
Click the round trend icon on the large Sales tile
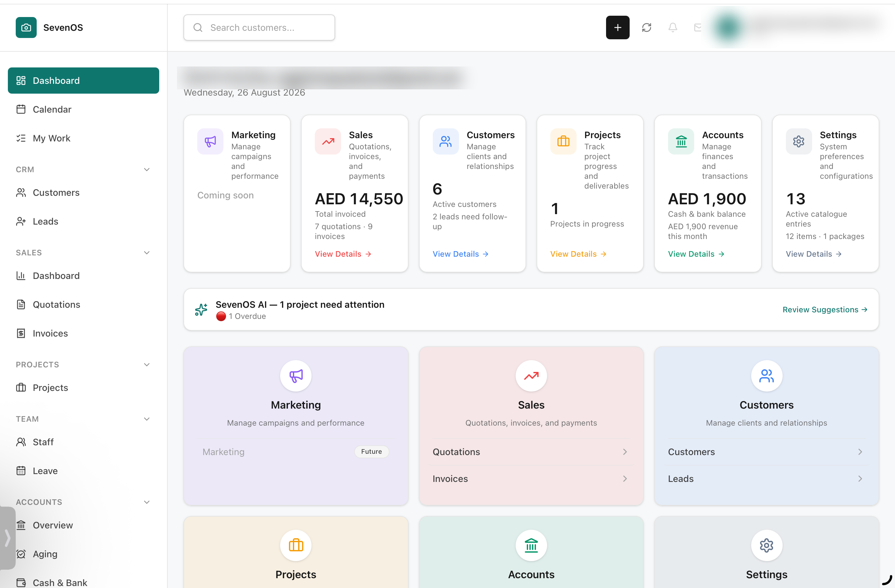pyautogui.click(x=531, y=376)
